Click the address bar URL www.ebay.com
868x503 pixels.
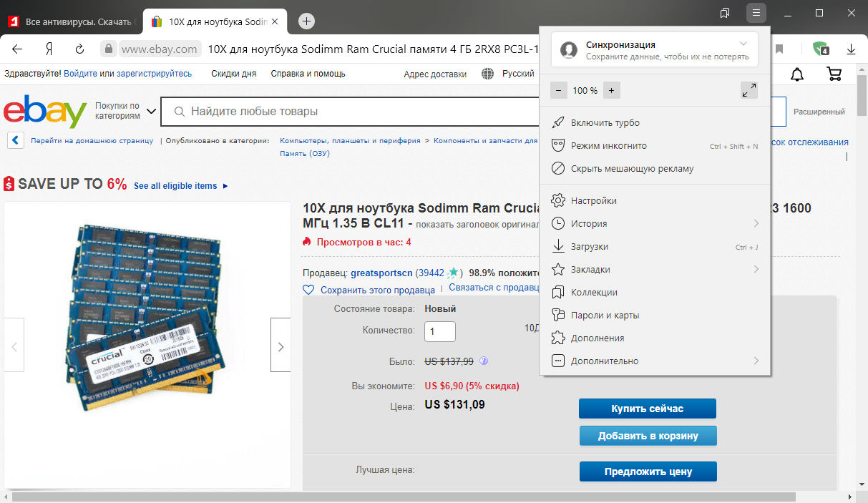[159, 49]
